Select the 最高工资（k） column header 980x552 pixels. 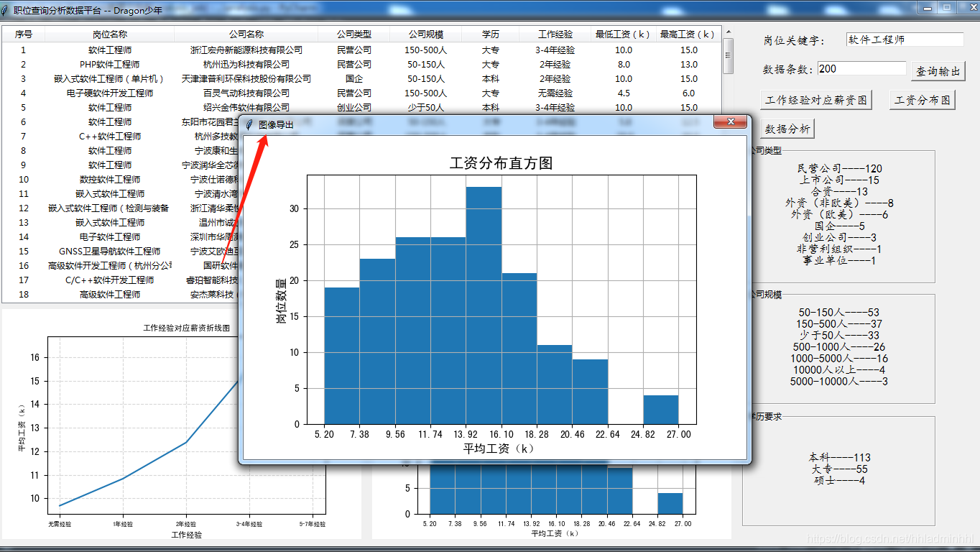[688, 34]
